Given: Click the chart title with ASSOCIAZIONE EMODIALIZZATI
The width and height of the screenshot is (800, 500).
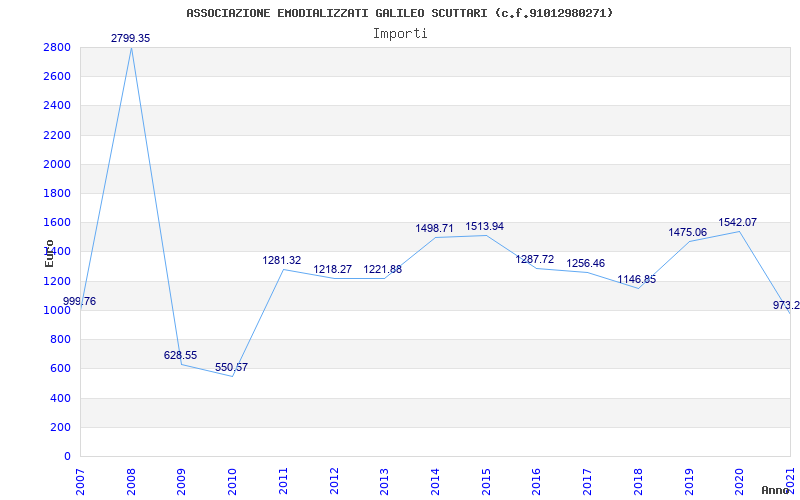Looking at the screenshot, I should pyautogui.click(x=400, y=13).
